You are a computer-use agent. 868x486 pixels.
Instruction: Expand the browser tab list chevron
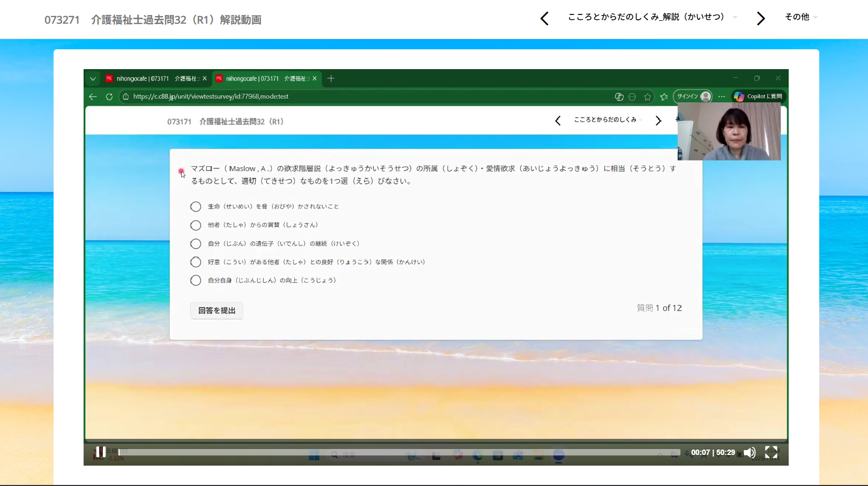93,79
